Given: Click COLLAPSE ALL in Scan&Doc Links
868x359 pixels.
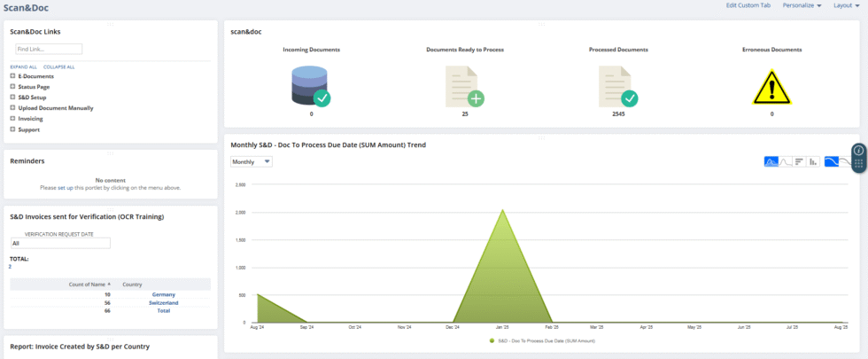Looking at the screenshot, I should pos(58,66).
